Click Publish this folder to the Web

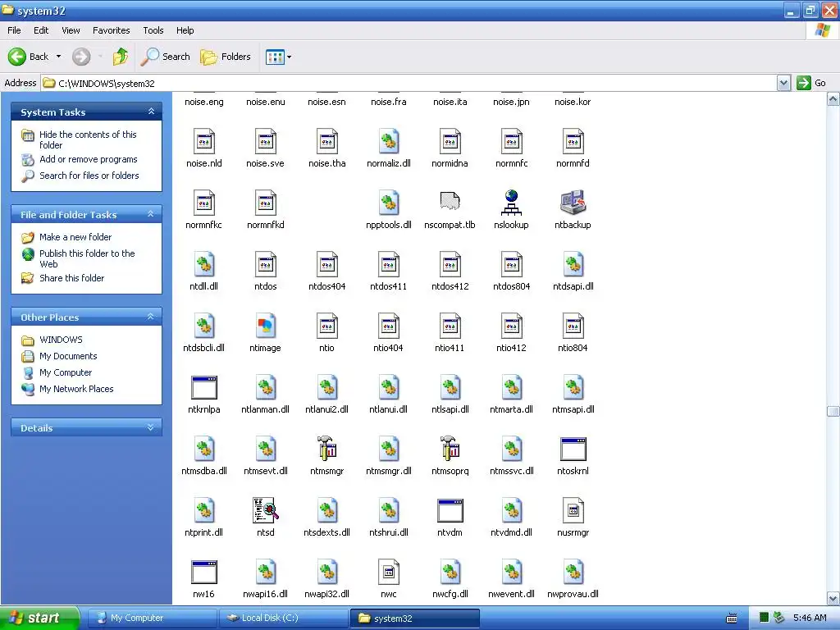[x=87, y=258]
